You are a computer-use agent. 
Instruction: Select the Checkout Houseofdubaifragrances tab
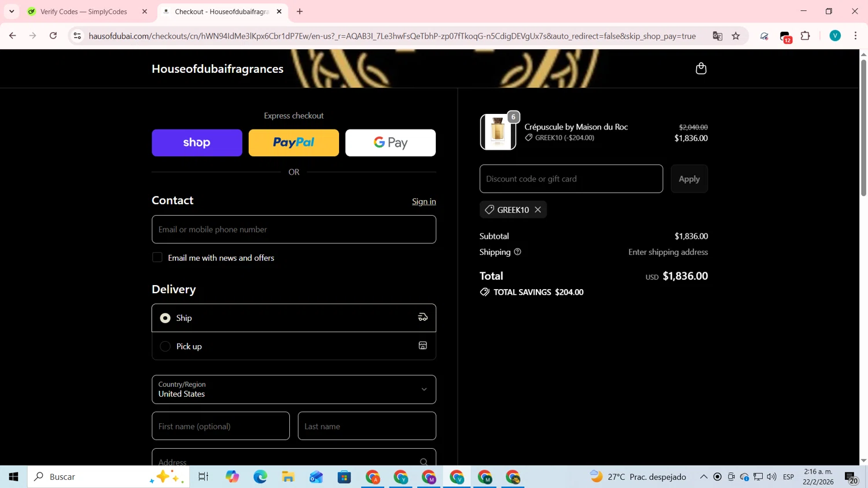[222, 12]
